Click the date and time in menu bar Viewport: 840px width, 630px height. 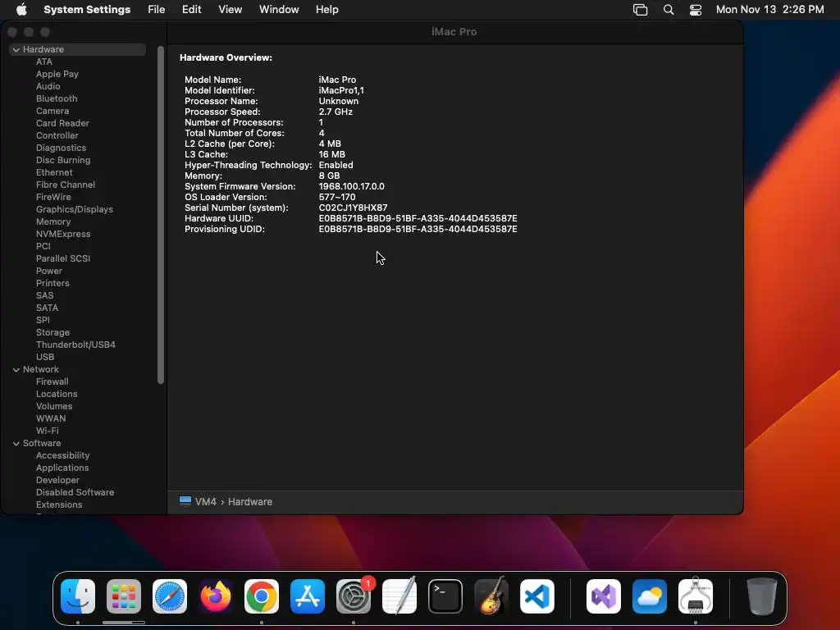pos(769,10)
